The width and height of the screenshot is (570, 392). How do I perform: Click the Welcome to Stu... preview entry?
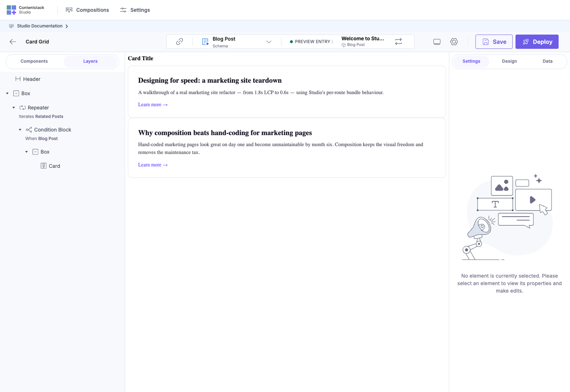click(363, 39)
